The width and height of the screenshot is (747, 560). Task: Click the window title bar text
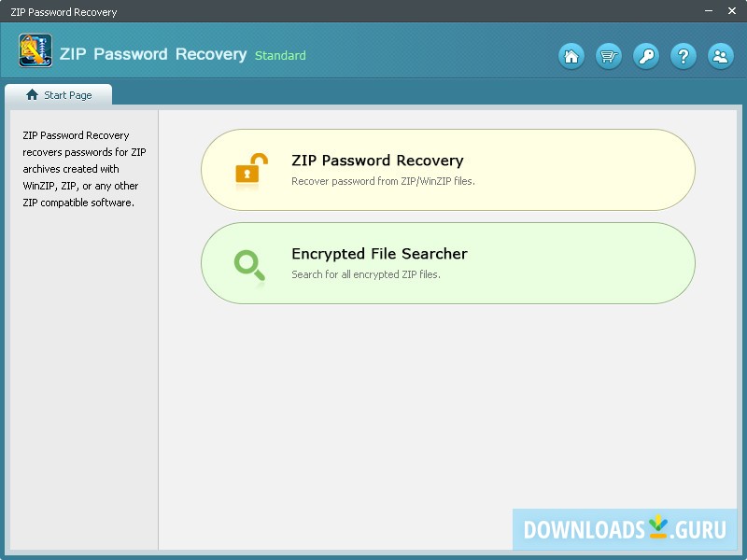(63, 12)
